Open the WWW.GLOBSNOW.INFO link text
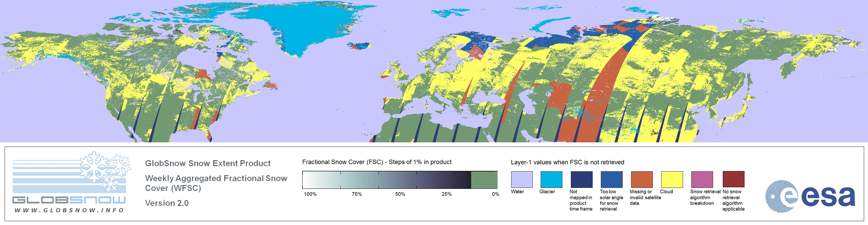Viewport: 868px width, 225px height. click(x=69, y=210)
